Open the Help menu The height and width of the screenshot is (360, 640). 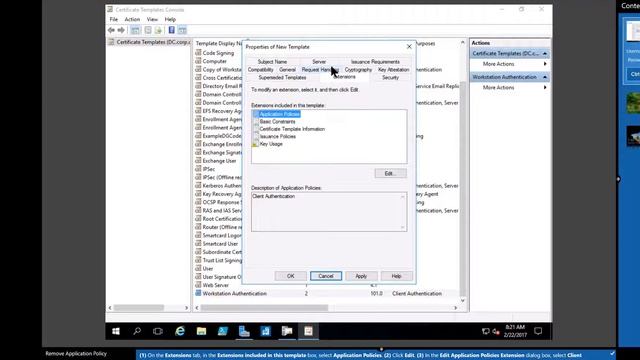(x=170, y=19)
